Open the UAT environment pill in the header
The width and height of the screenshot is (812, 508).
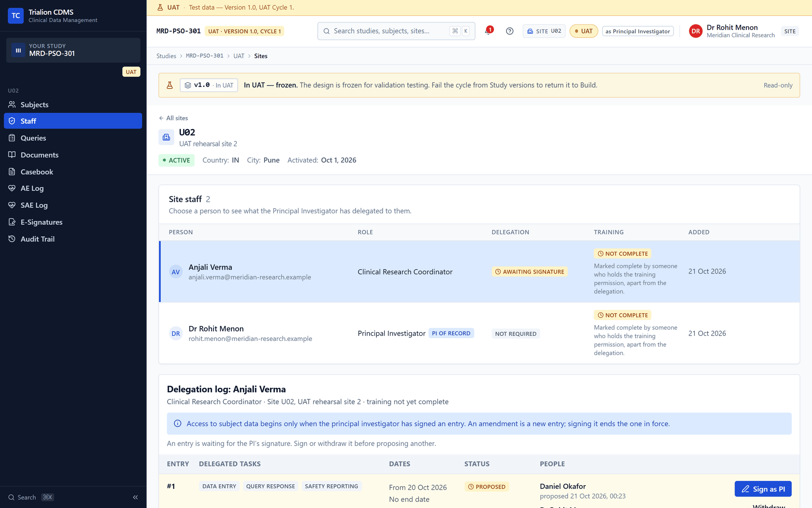point(584,31)
